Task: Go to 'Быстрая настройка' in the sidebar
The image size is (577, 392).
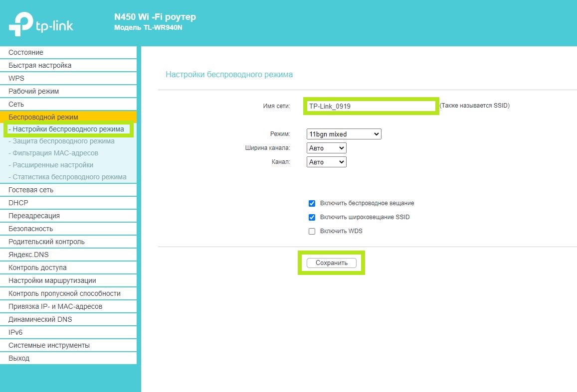Action: (40, 65)
